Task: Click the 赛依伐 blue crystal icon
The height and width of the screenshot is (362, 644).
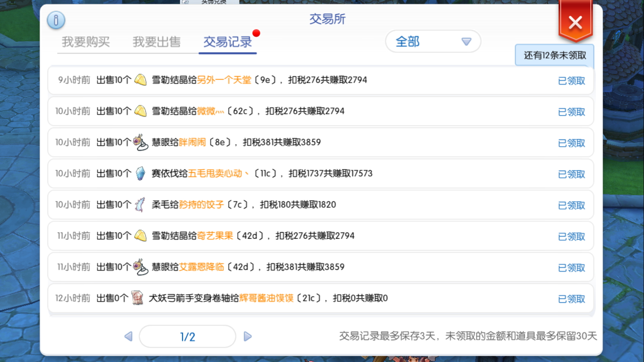Action: click(x=140, y=173)
